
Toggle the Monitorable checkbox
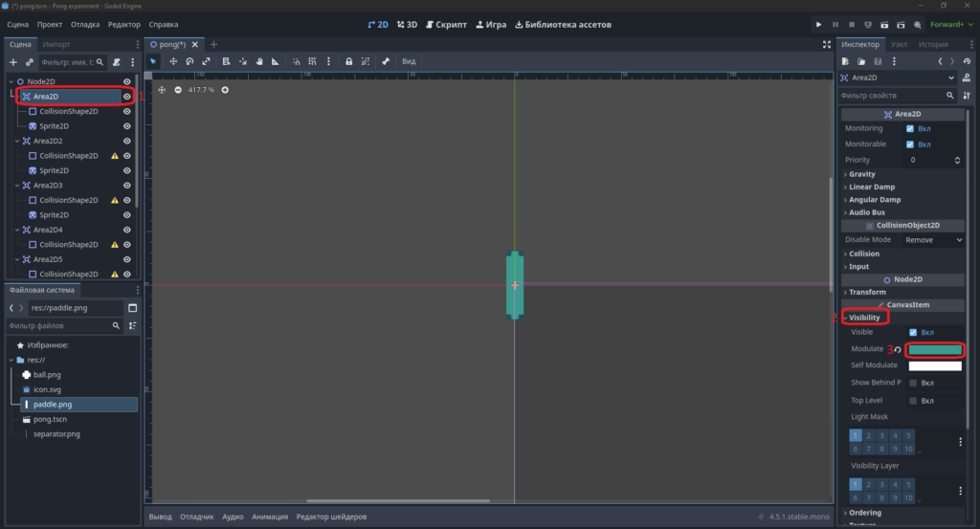[x=910, y=144]
